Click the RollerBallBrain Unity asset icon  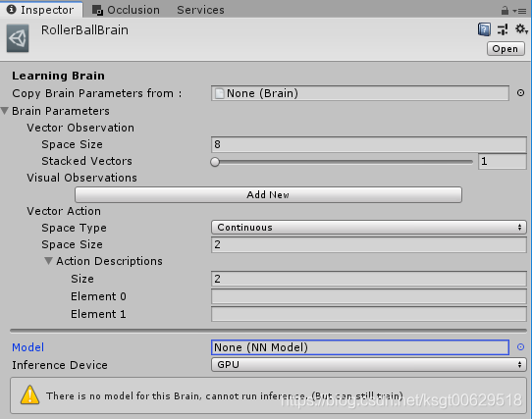click(18, 38)
